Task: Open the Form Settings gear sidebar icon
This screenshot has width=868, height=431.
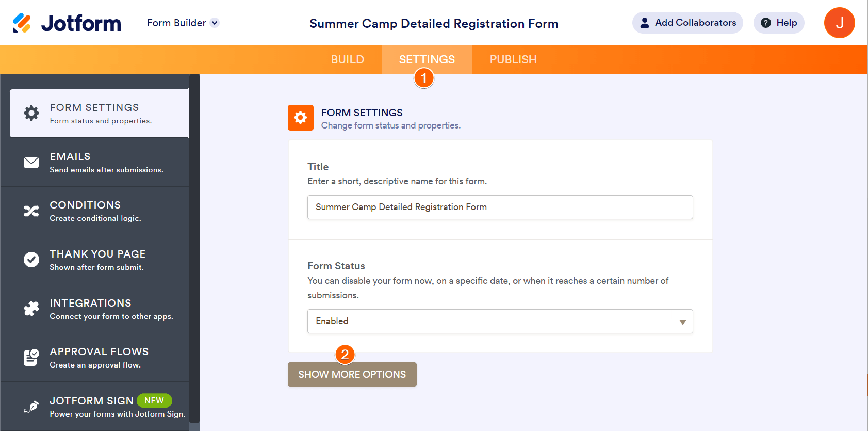Action: (31, 113)
